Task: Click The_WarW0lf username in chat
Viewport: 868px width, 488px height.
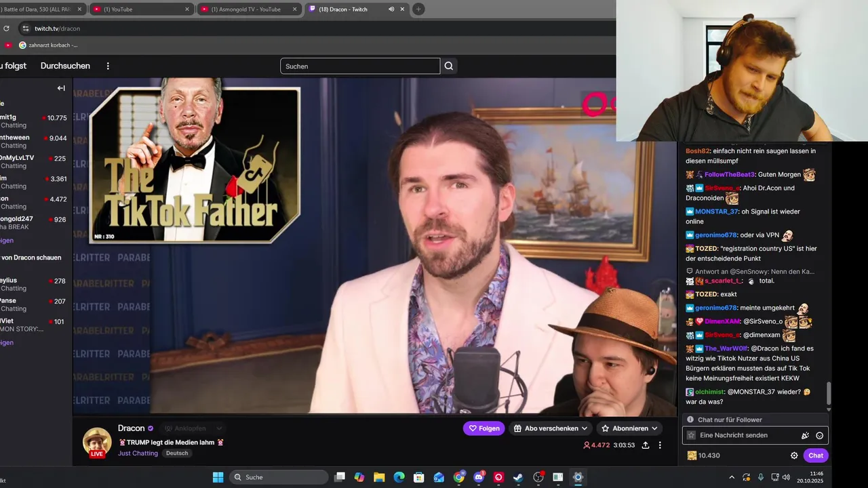Action: click(x=725, y=348)
